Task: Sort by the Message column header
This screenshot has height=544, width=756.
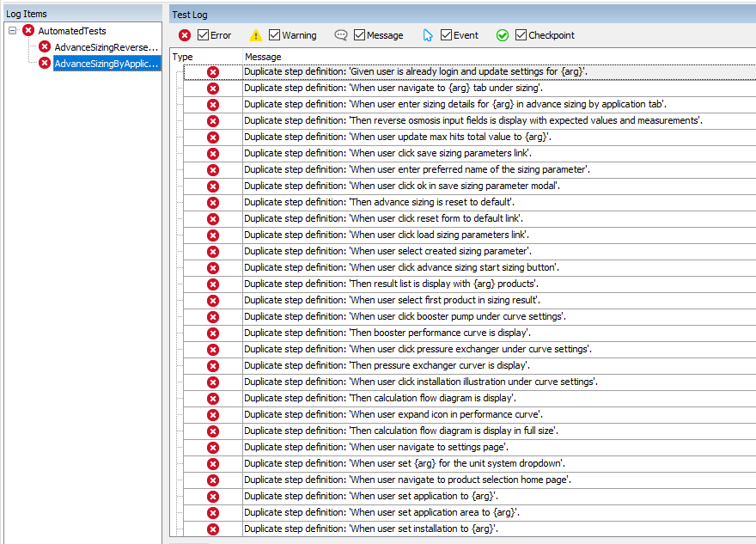Action: pos(263,57)
